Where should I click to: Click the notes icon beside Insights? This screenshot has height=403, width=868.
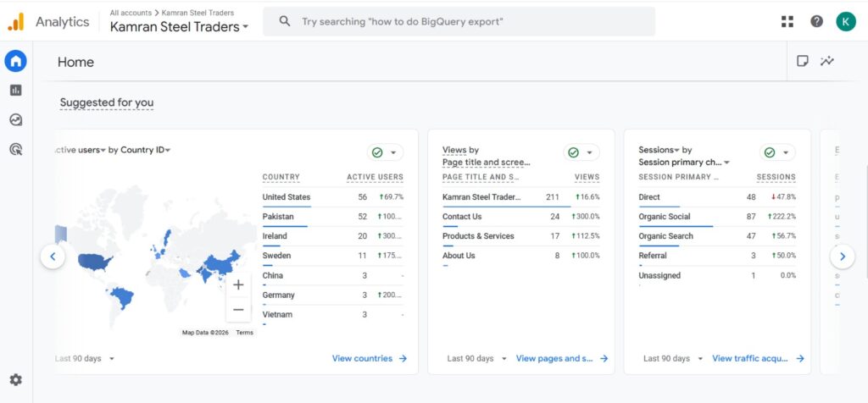tap(802, 61)
